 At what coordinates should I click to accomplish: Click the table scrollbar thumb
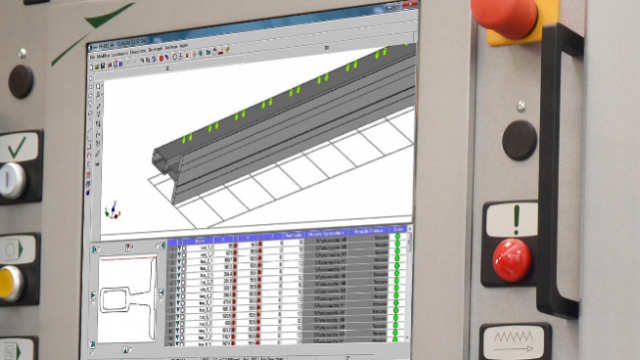(409, 242)
